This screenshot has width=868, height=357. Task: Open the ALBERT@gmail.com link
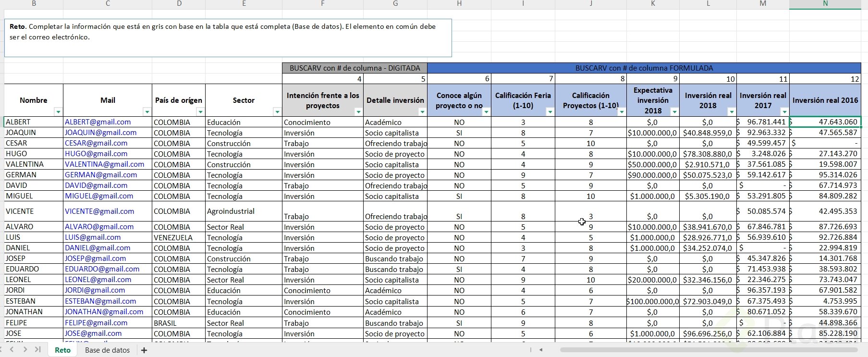[x=98, y=122]
